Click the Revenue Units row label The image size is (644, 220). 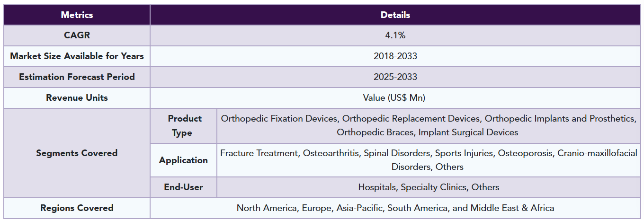point(77,98)
